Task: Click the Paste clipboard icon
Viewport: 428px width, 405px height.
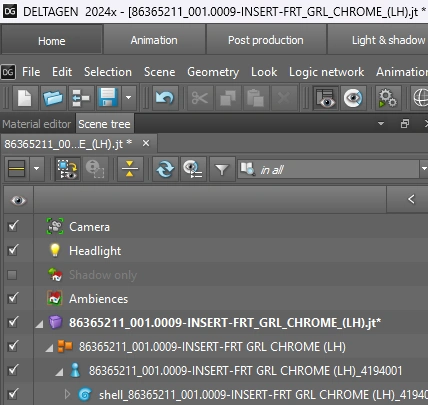Action: 255,98
